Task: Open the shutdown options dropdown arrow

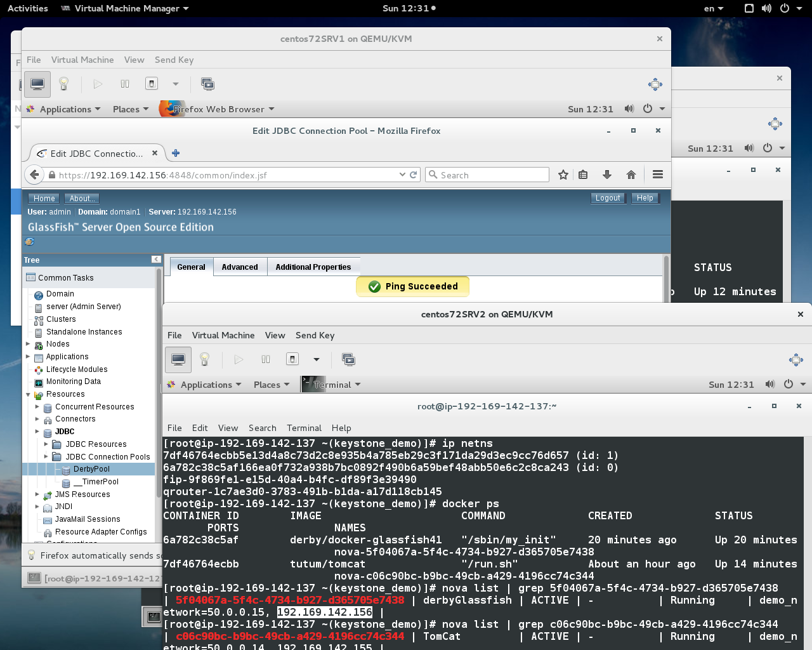Action: pyautogui.click(x=175, y=84)
